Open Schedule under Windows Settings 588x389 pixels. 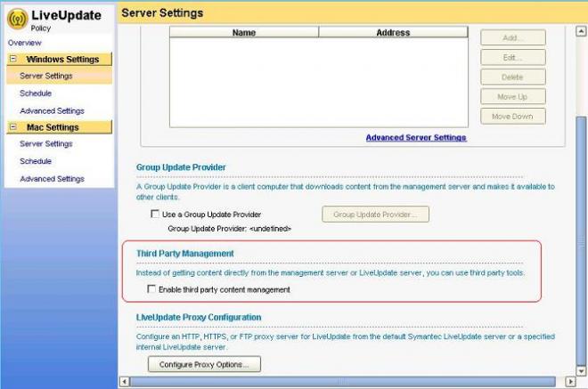pos(36,93)
